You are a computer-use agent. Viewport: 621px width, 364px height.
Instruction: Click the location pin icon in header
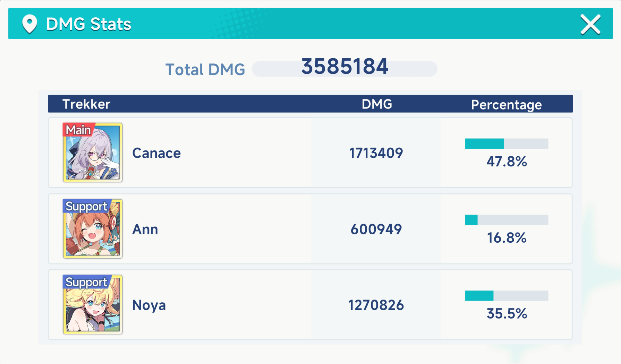29,24
